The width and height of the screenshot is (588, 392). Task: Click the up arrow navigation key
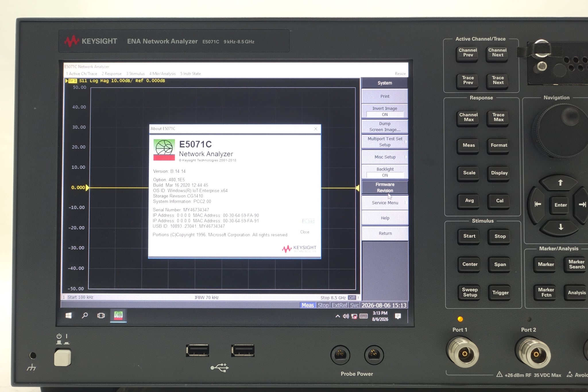coord(560,183)
